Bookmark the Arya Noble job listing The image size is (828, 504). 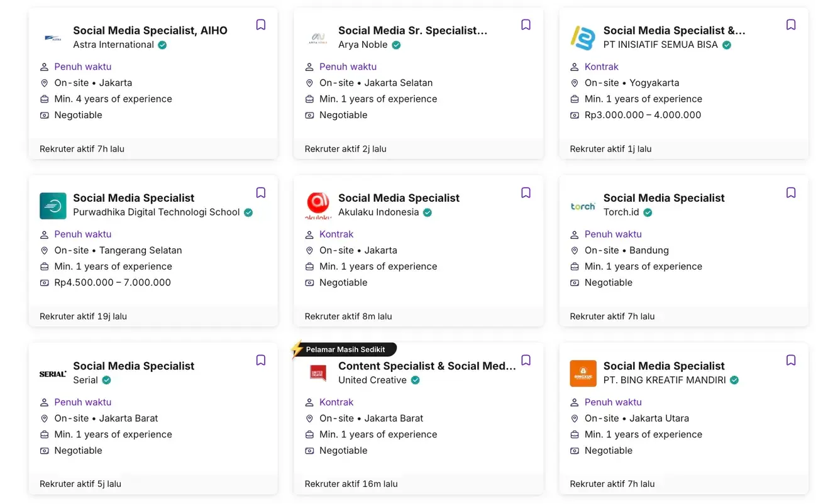coord(526,24)
